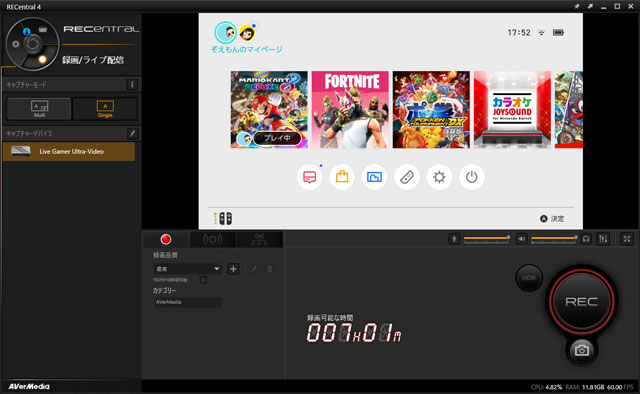Switch to Multi capture mode
This screenshot has height=394, width=640.
pyautogui.click(x=39, y=109)
